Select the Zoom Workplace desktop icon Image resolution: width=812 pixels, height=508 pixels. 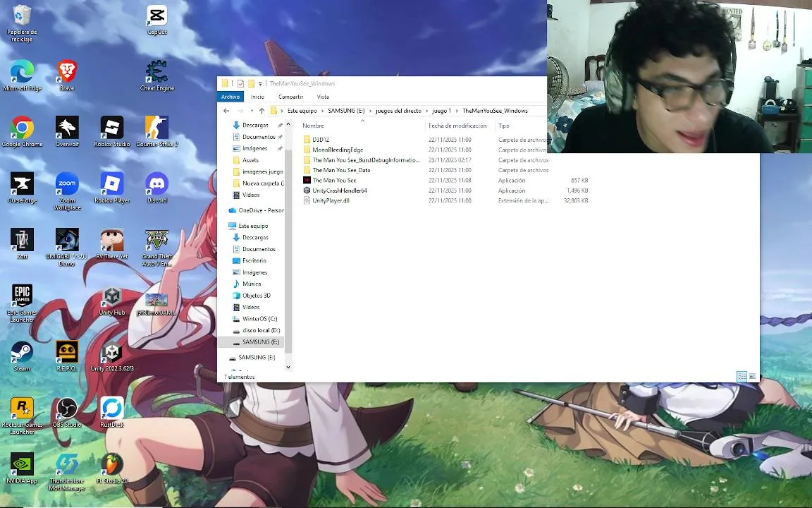click(x=67, y=191)
